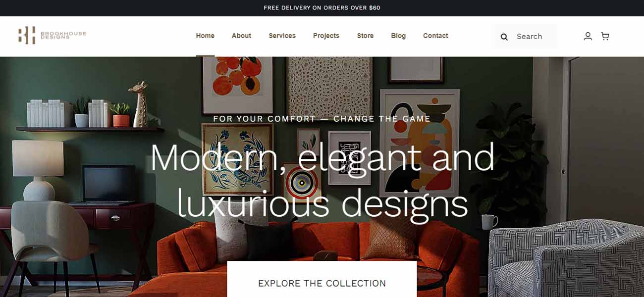Open the Blog link in navigation
This screenshot has width=644, height=297.
coord(398,36)
